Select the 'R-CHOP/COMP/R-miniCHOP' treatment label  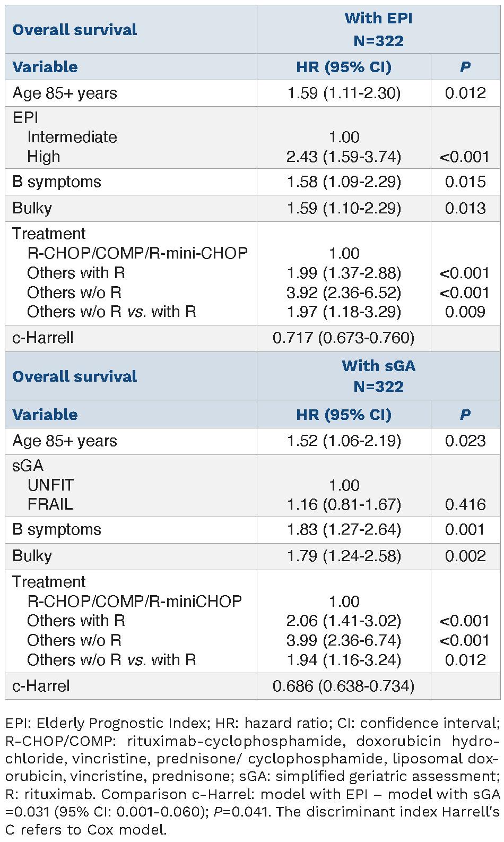[x=134, y=602]
